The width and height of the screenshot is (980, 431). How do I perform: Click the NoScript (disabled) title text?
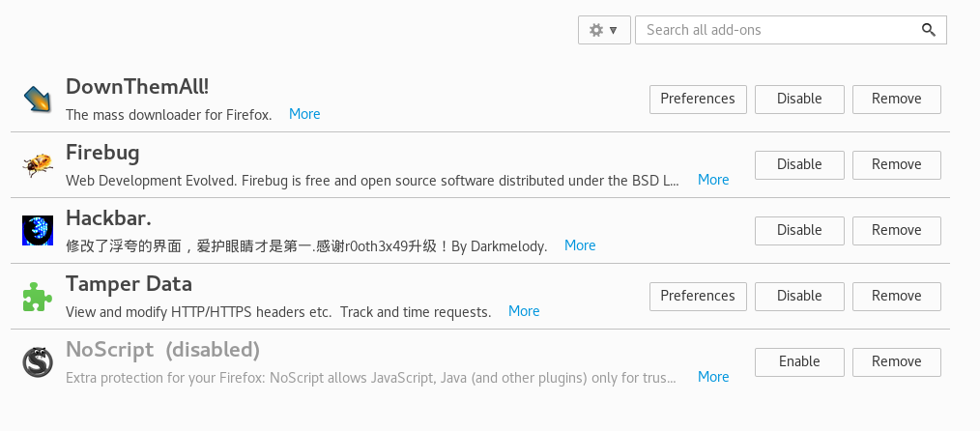(x=162, y=350)
